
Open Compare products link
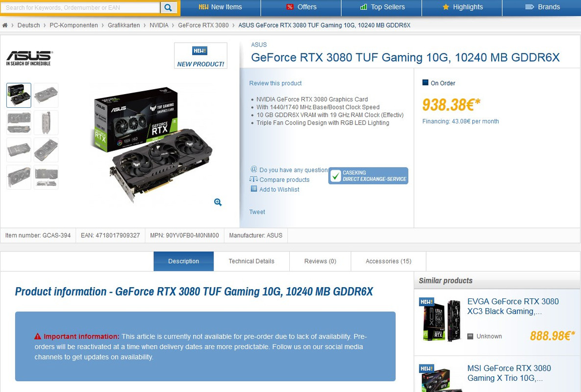pyautogui.click(x=284, y=179)
